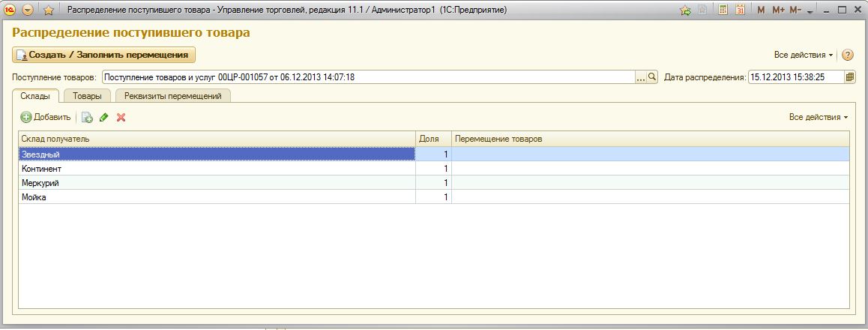This screenshot has width=868, height=330.
Task: Switch to the Склады tab
Action: click(36, 96)
